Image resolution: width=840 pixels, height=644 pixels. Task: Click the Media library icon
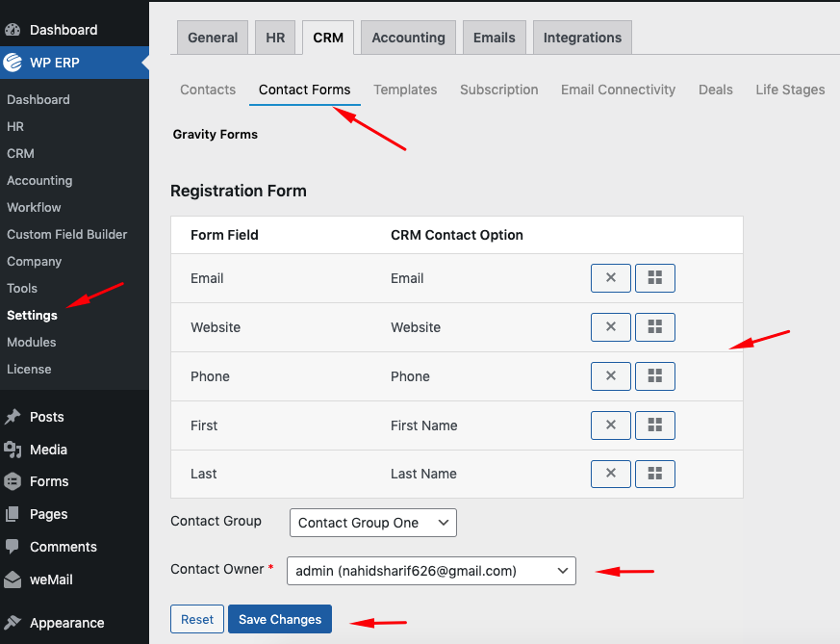click(13, 450)
